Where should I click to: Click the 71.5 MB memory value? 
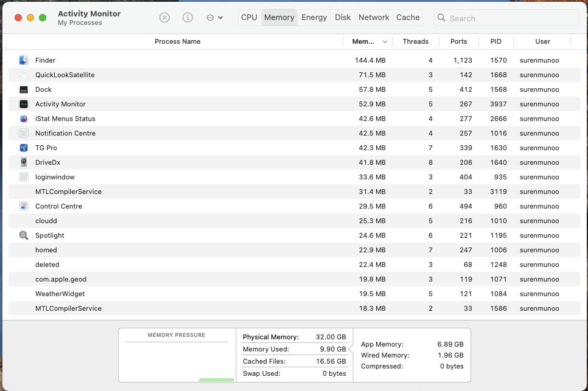coord(372,75)
